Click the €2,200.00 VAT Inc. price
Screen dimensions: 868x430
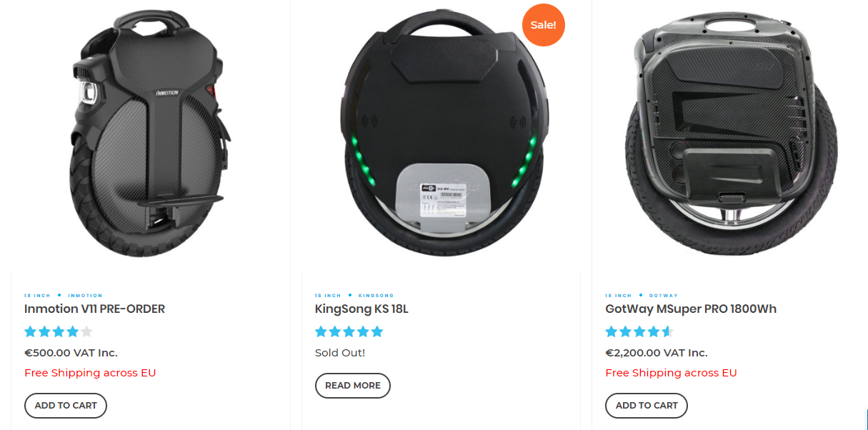[x=657, y=353]
